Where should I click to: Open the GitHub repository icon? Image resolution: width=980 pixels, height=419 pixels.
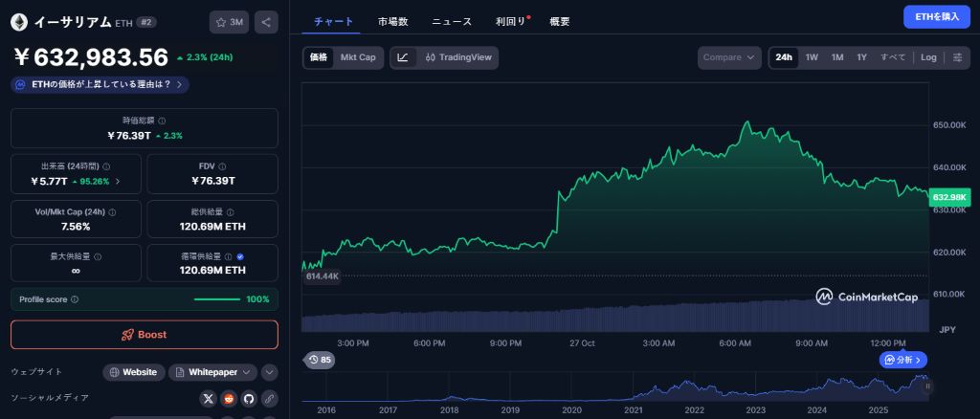[x=249, y=398]
